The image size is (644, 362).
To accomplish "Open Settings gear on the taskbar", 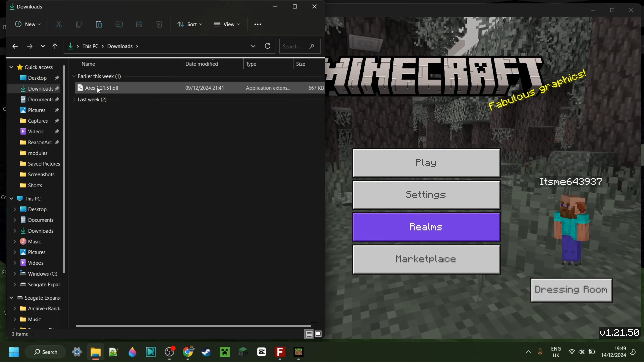I will pos(77,352).
